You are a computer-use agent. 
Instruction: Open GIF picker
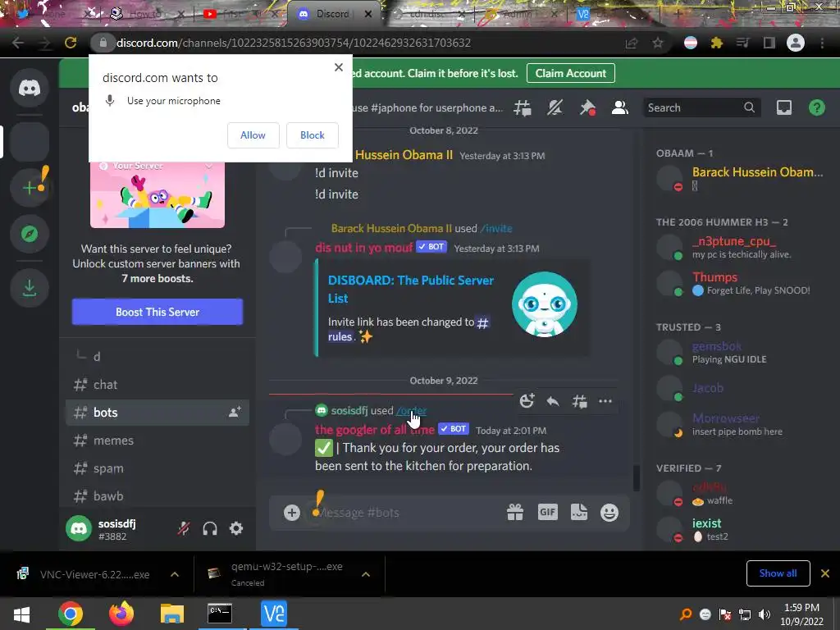(x=547, y=512)
